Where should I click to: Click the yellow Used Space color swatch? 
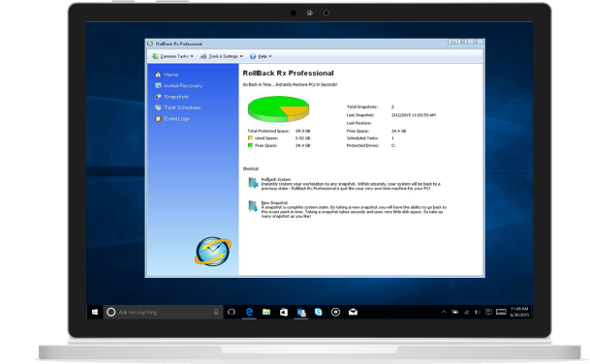(250, 138)
